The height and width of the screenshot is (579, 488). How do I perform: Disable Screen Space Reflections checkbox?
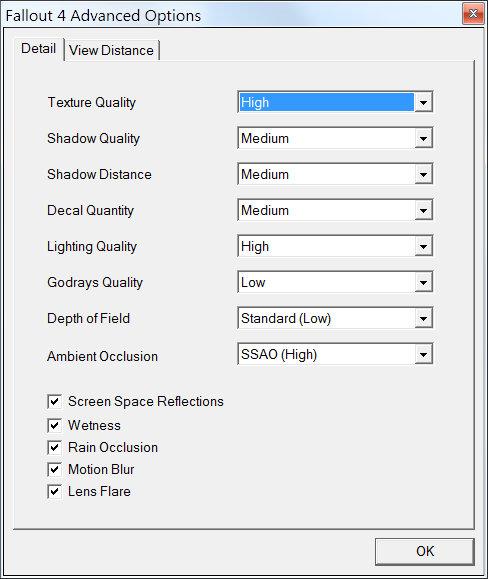tap(54, 401)
